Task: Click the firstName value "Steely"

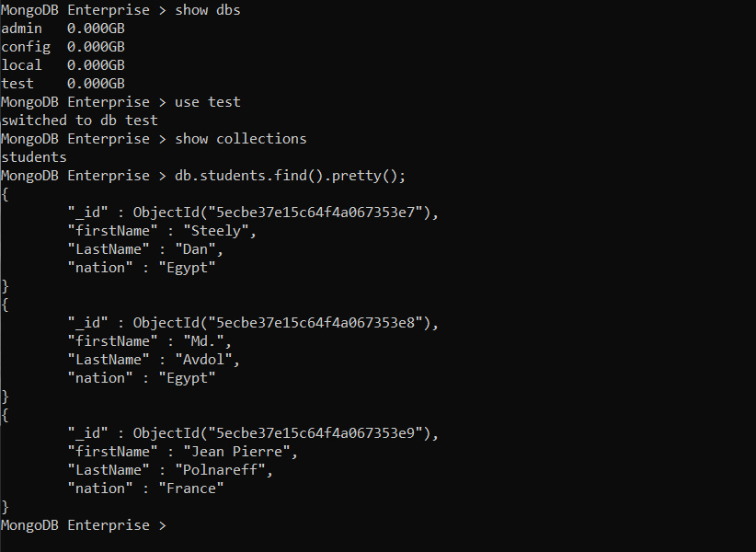Action: (215, 231)
